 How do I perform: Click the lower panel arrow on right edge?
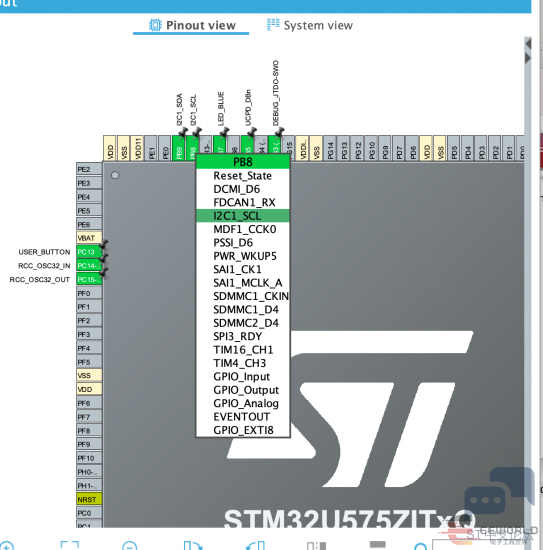tap(528, 58)
